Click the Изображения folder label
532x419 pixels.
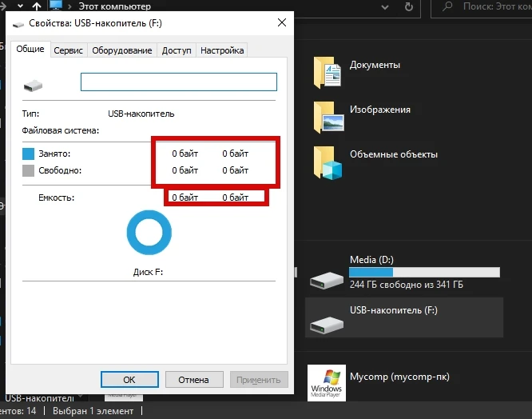380,110
